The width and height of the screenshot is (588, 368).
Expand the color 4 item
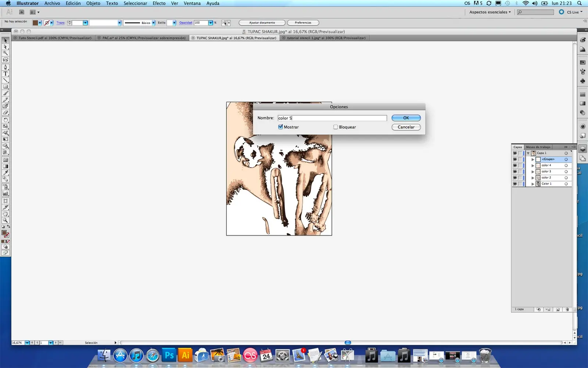(533, 166)
